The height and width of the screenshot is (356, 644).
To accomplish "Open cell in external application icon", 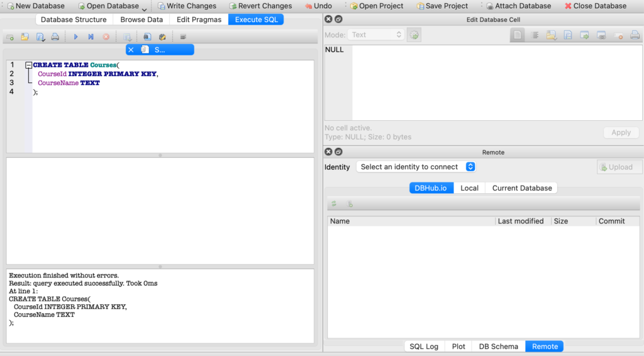I will click(x=584, y=35).
